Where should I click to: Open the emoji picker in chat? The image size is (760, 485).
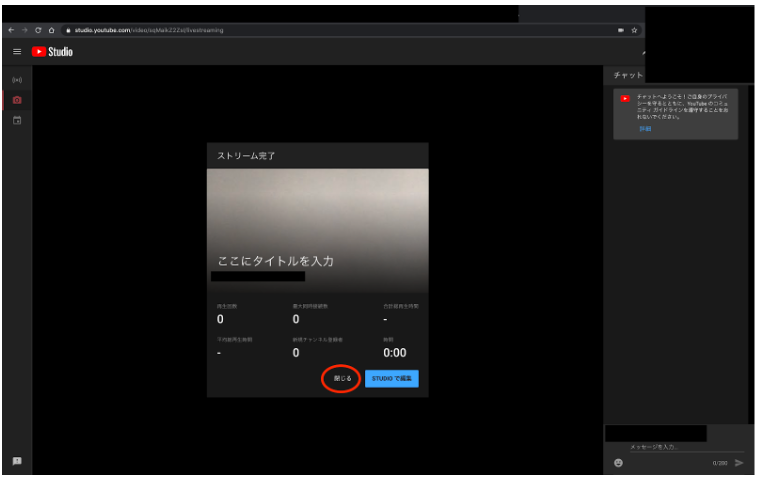click(619, 463)
